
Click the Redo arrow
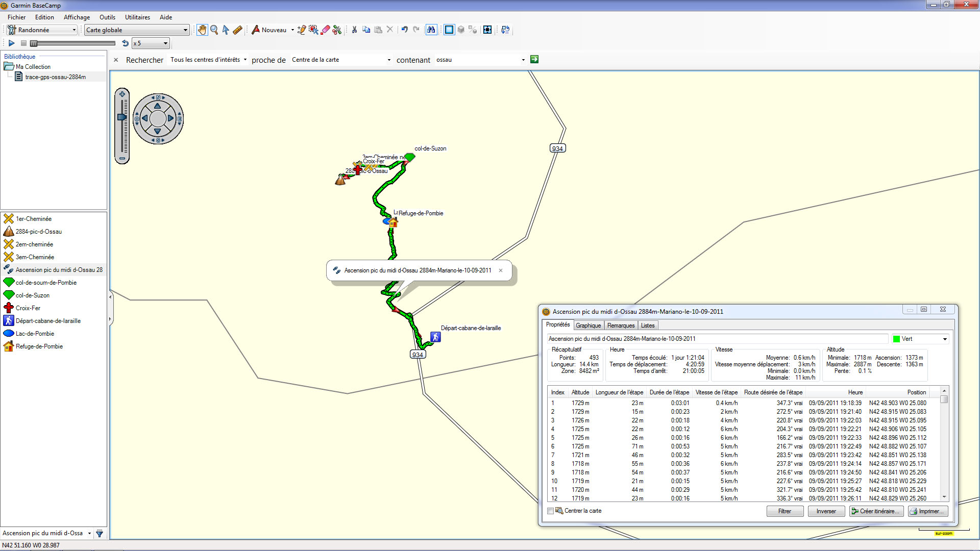pyautogui.click(x=416, y=30)
